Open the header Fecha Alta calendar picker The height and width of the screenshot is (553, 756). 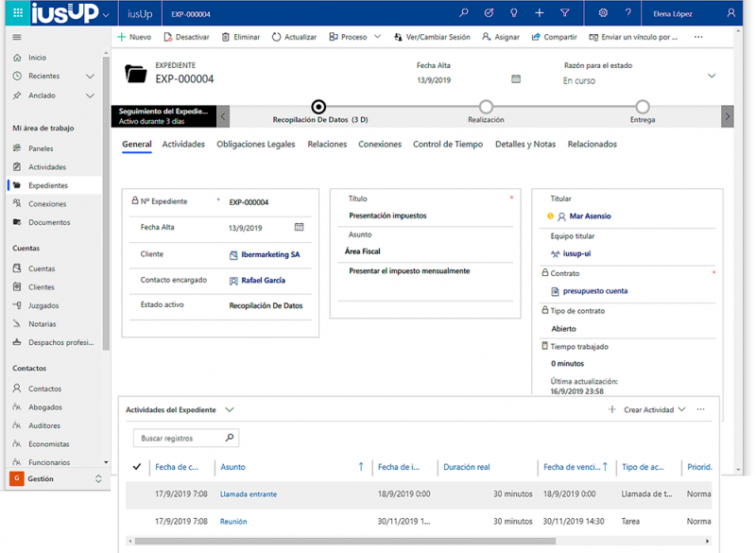[516, 79]
